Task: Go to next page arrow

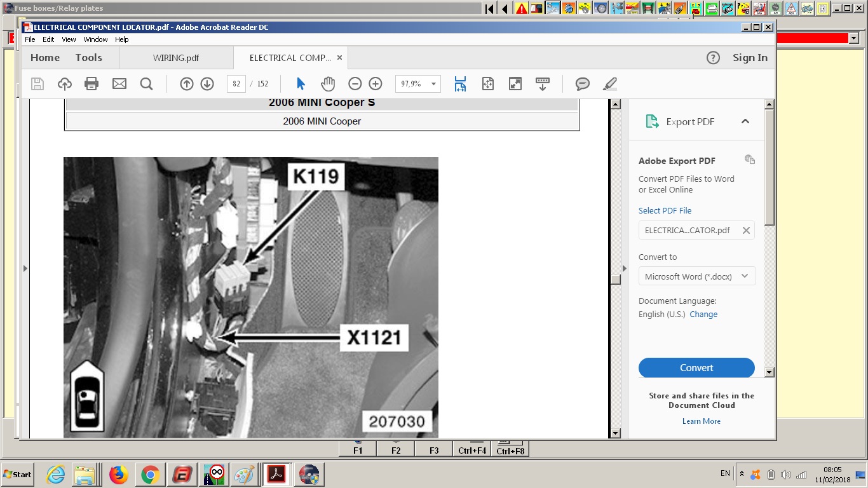Action: (207, 84)
